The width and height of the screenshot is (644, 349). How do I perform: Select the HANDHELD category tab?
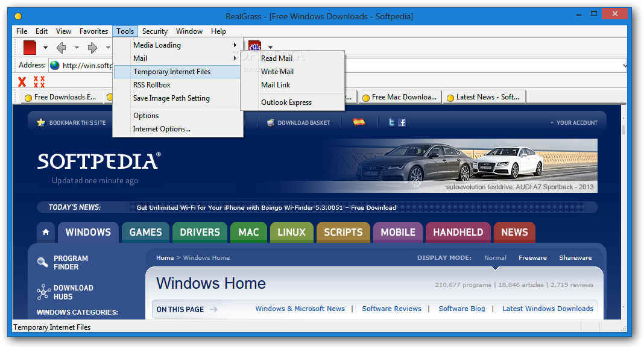pyautogui.click(x=458, y=233)
